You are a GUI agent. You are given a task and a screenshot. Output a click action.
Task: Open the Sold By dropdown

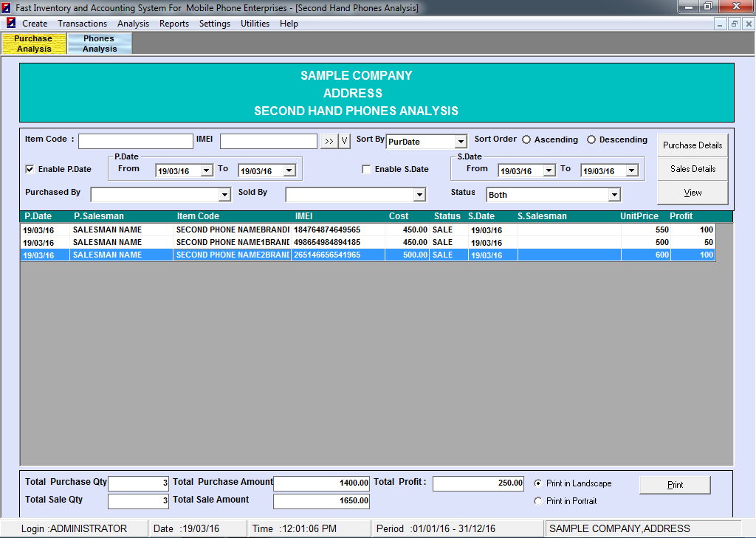click(x=419, y=195)
